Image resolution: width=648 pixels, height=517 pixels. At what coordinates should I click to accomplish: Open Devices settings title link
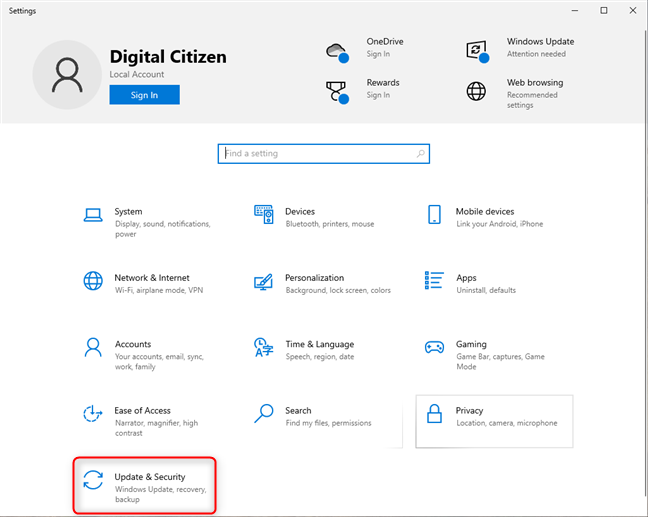pos(300,212)
